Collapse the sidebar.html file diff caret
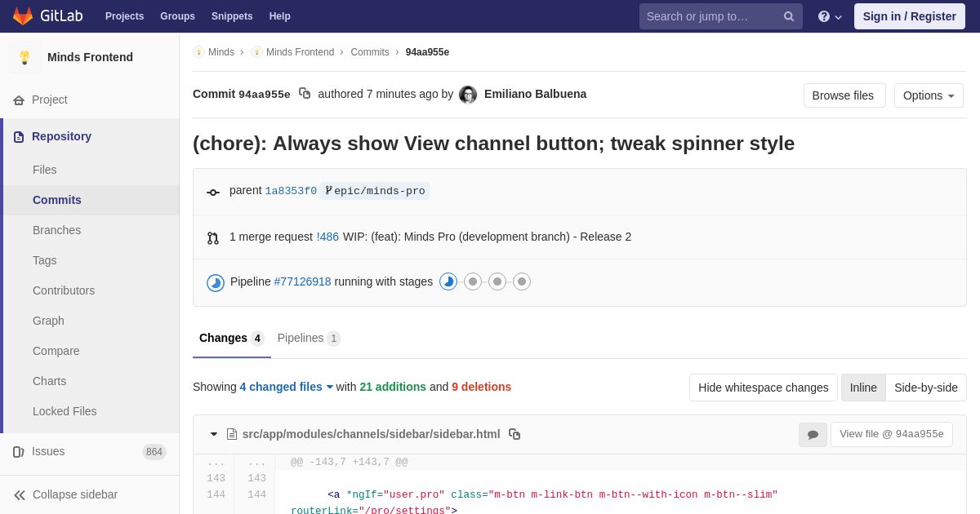Screen dimensions: 980x514 (x=214, y=434)
